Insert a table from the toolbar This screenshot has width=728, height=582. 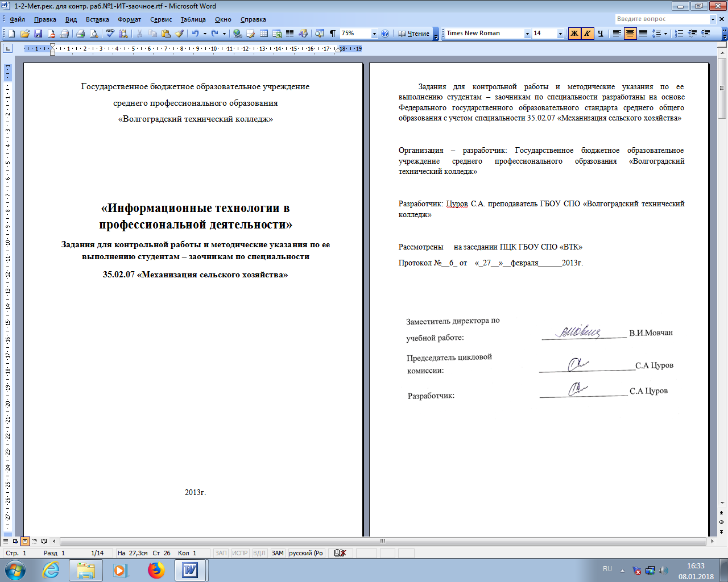tap(264, 34)
